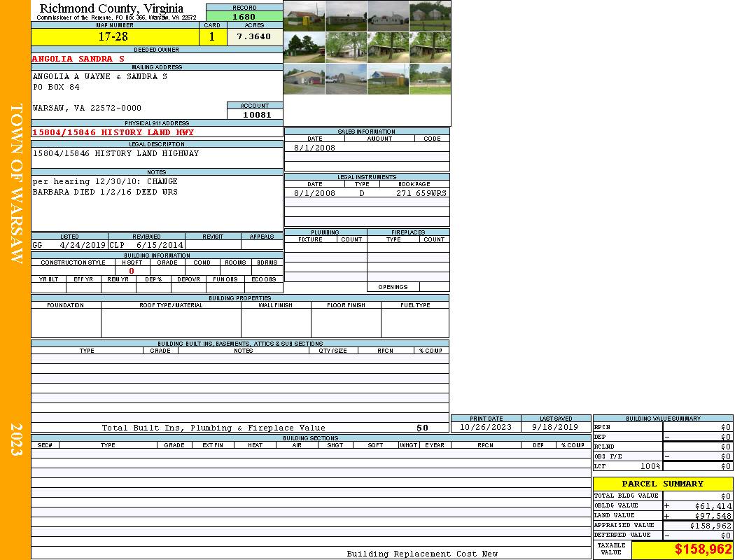Select the card number 1 field
Screen dimensions: 735x560
212,36
